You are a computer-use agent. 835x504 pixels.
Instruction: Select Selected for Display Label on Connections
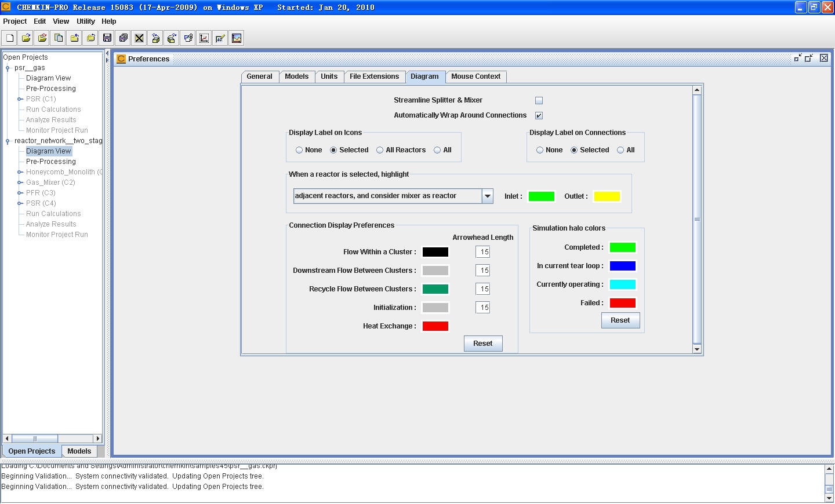pos(590,150)
